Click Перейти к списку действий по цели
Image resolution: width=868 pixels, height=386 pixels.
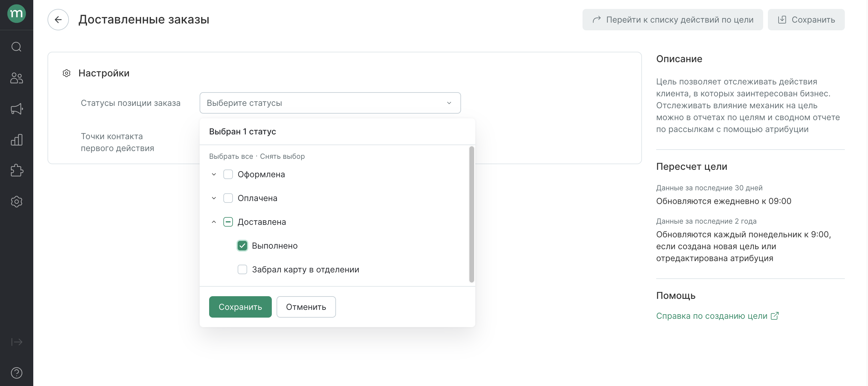673,20
